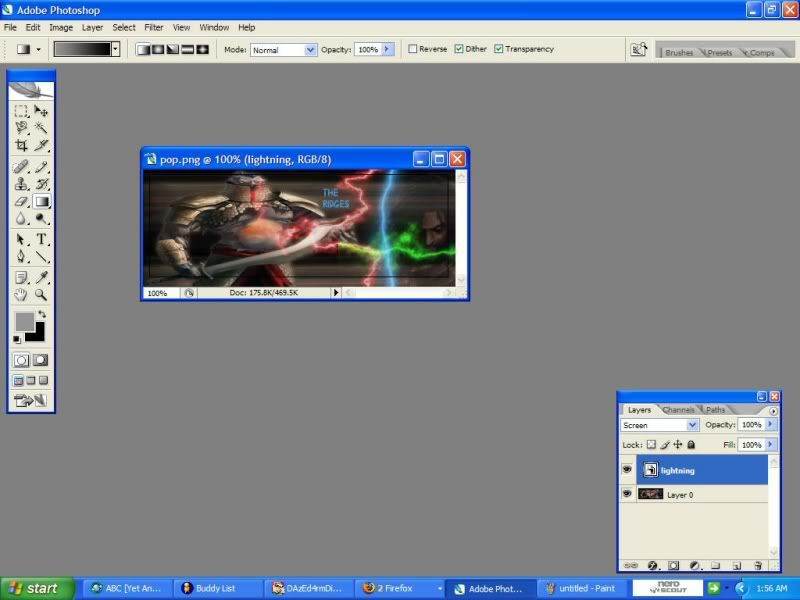Switch to the Paths tab
Viewport: 800px width, 600px height.
[715, 410]
